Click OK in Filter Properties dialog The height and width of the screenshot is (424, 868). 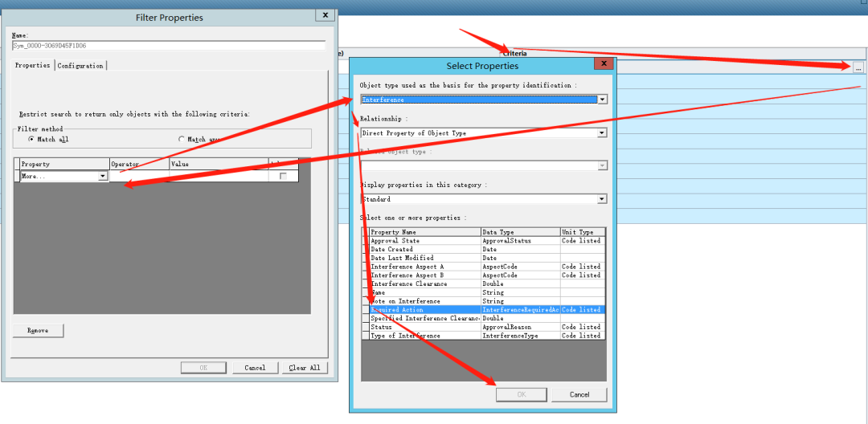(203, 368)
